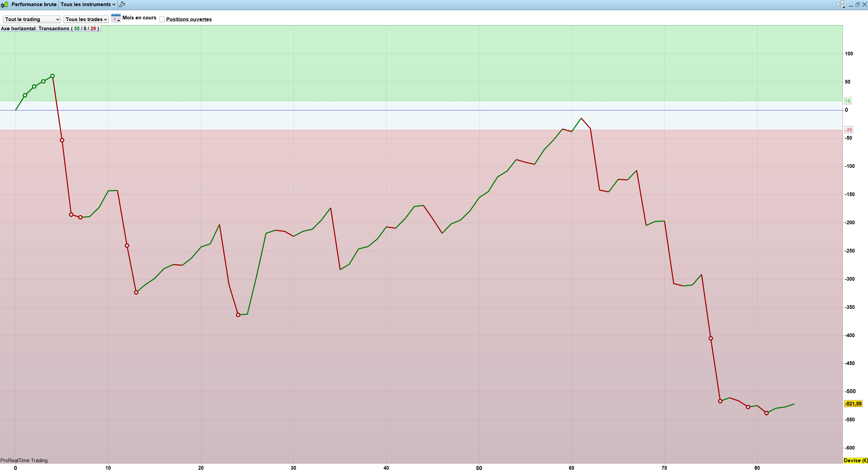Click the calendar period icon

116,18
